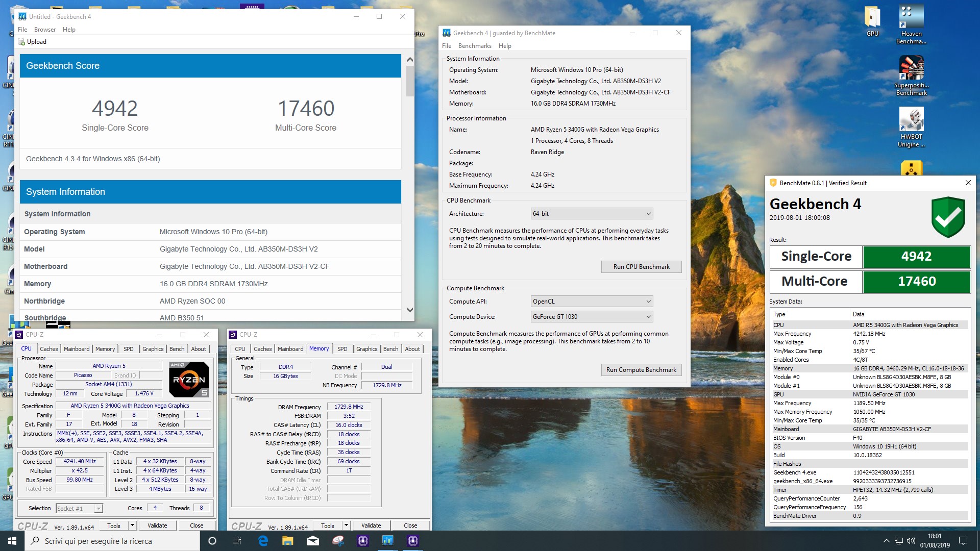Click the taskbar clock showing 18:01
The height and width of the screenshot is (551, 980).
point(935,541)
